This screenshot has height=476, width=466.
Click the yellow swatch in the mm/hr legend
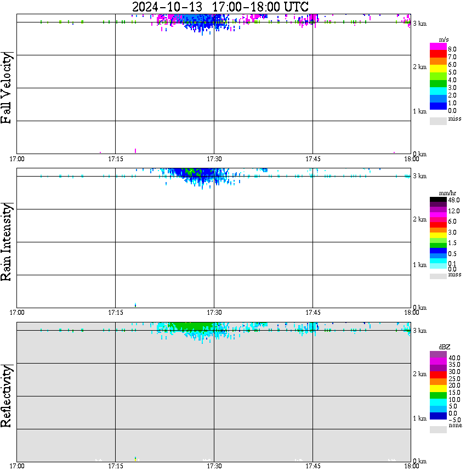click(x=438, y=235)
